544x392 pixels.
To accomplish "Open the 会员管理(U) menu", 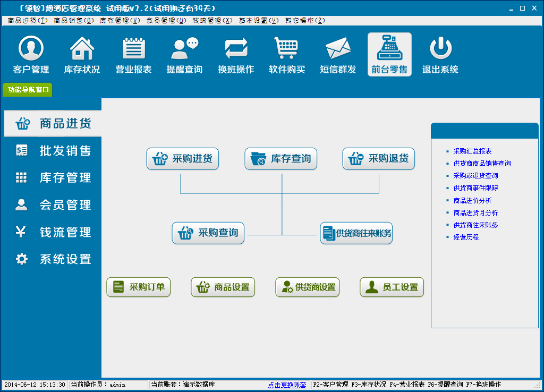I will tap(166, 20).
